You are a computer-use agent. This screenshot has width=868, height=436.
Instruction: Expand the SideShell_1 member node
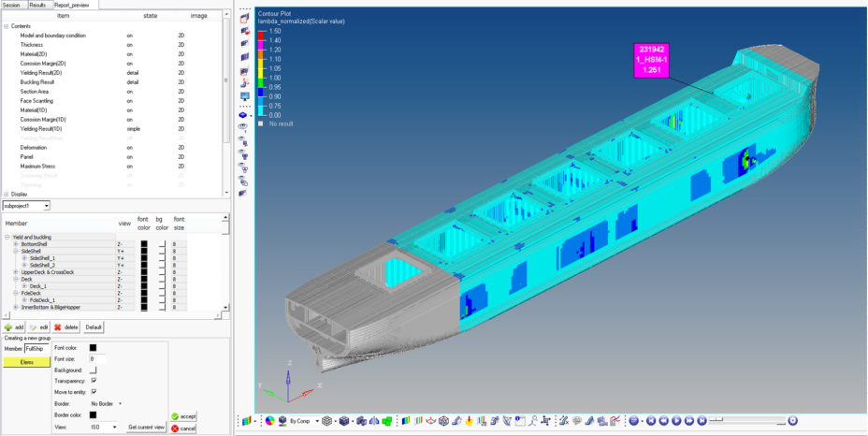[24, 258]
